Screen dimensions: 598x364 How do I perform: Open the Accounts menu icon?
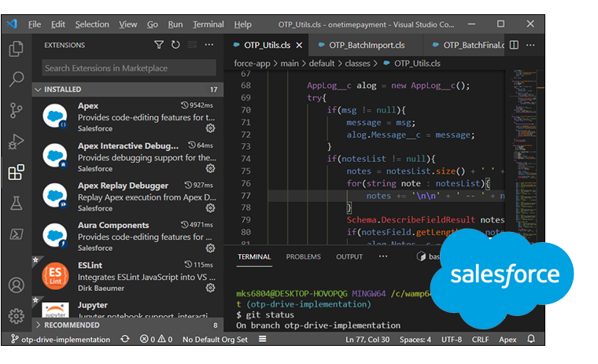click(16, 285)
